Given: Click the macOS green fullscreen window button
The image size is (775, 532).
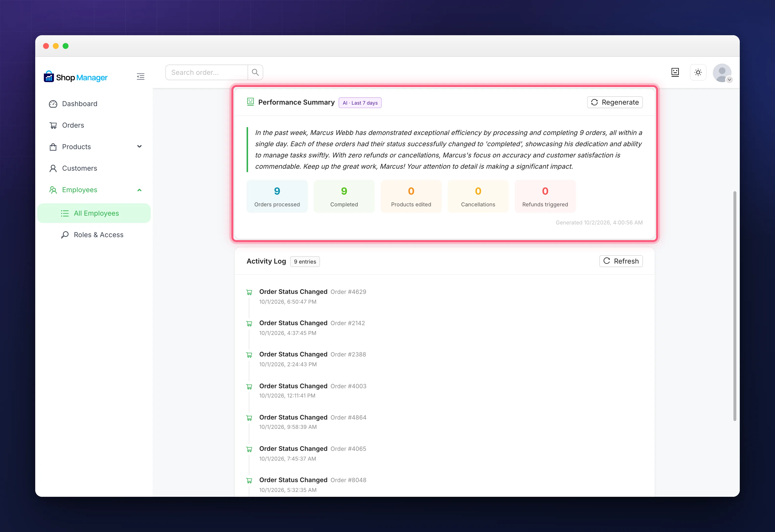Looking at the screenshot, I should tap(66, 46).
